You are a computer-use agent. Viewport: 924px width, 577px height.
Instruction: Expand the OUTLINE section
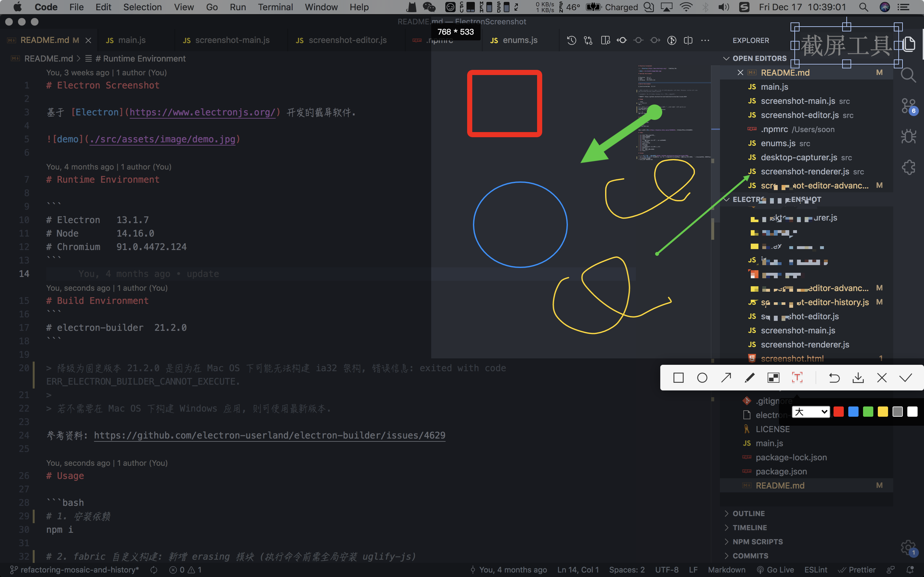tap(749, 514)
